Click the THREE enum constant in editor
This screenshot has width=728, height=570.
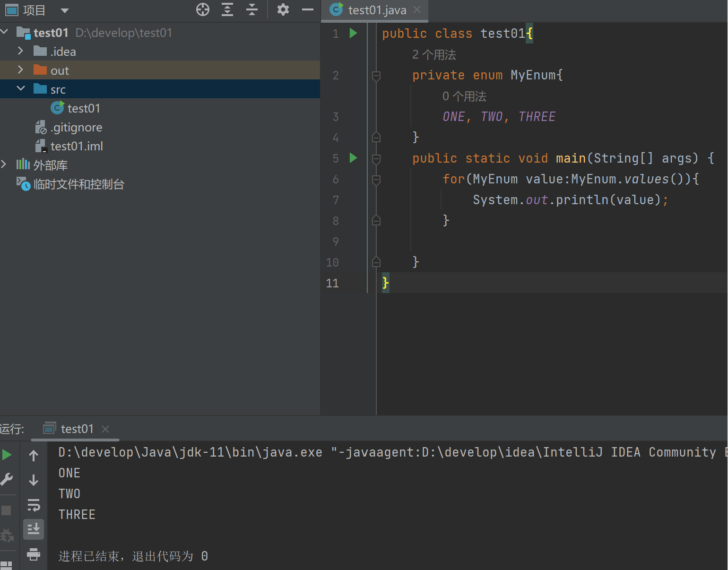pyautogui.click(x=537, y=117)
